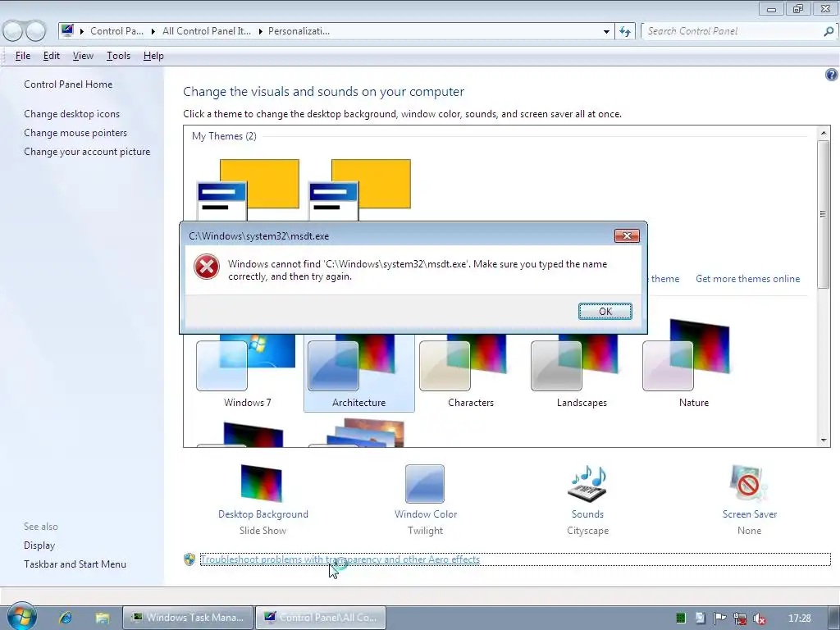Click the themes list scrollbar thumb
Image resolution: width=840 pixels, height=630 pixels.
click(824, 214)
